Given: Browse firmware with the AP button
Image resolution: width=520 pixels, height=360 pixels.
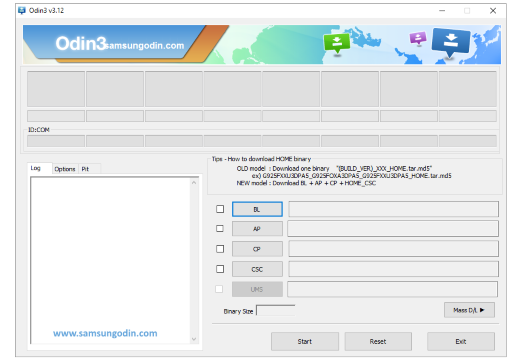Looking at the screenshot, I should pos(257,229).
